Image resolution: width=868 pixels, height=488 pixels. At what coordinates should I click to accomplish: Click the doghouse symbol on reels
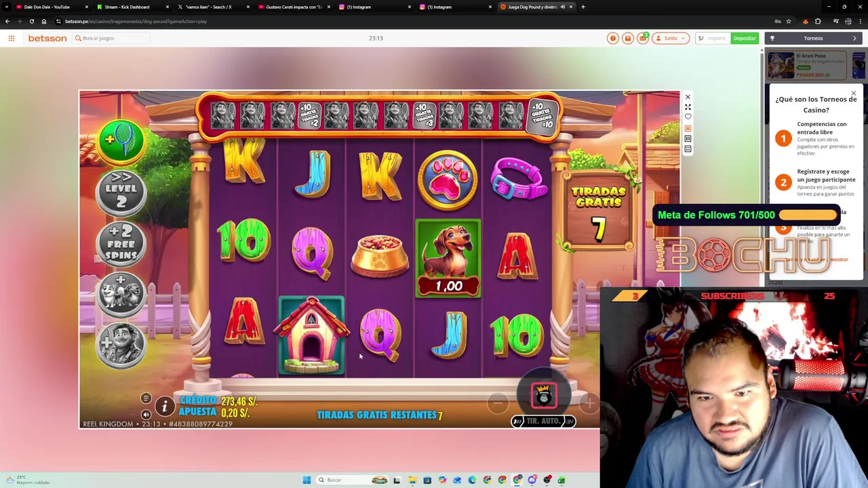(x=312, y=336)
